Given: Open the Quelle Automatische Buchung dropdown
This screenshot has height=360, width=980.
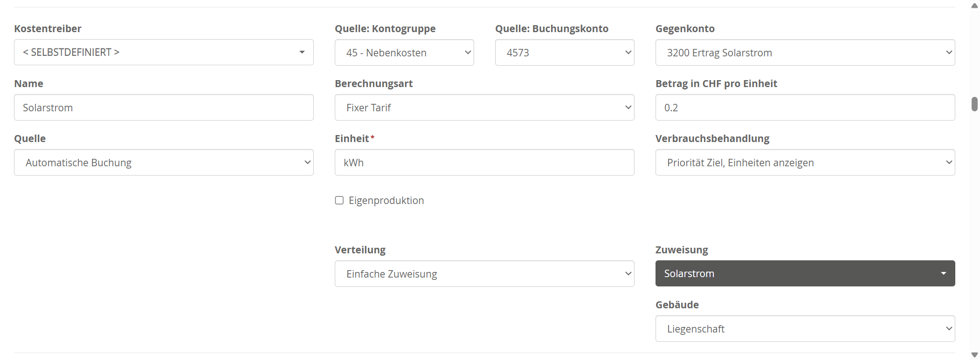Looking at the screenshot, I should (x=164, y=163).
